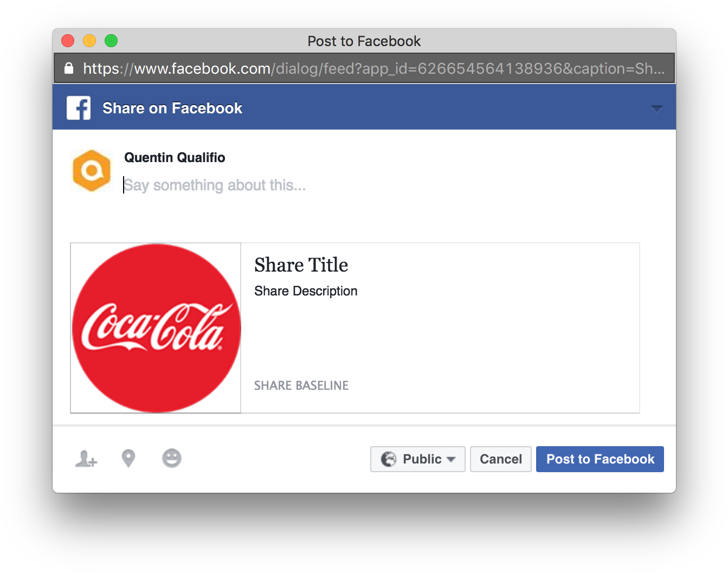Add a location with the pin icon
The image size is (728, 573).
(128, 459)
